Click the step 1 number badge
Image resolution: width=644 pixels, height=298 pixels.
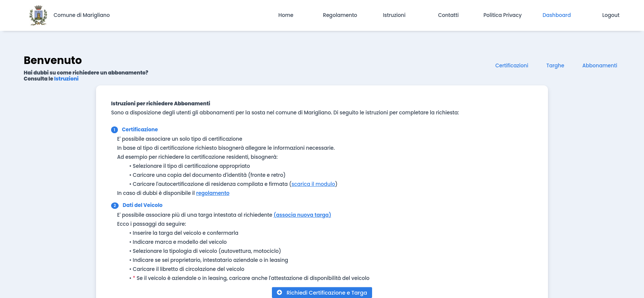(x=114, y=130)
